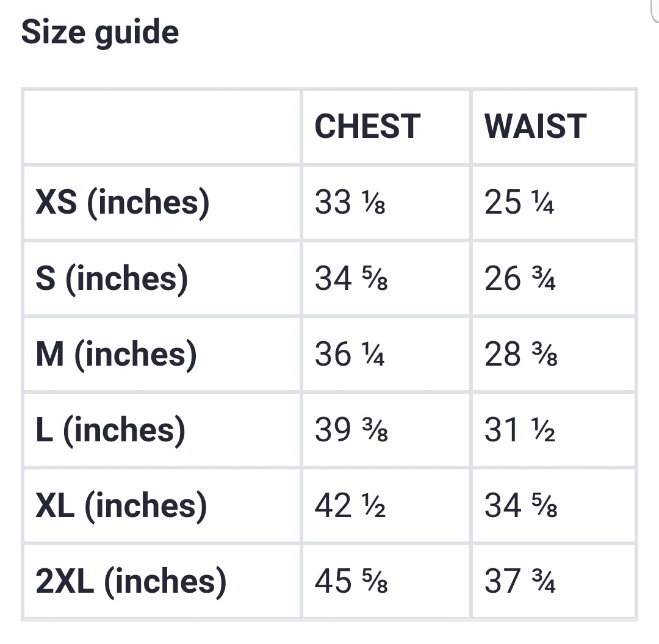Select the CHEST column header
The width and height of the screenshot is (659, 644).
(x=367, y=126)
